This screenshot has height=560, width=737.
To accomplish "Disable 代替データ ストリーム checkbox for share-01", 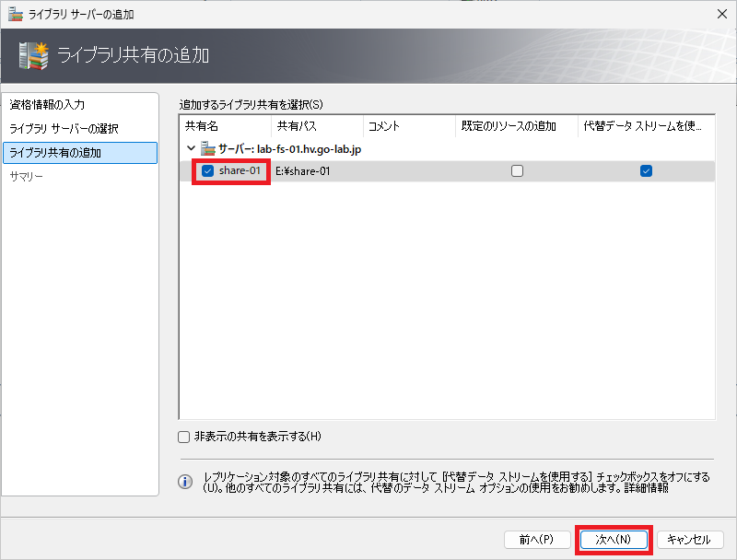I will (x=647, y=171).
